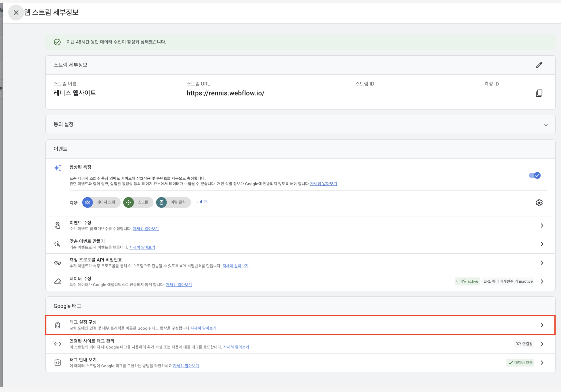561x392 pixels.
Task: Toggle the enhanced measurement switch off
Action: (x=534, y=175)
